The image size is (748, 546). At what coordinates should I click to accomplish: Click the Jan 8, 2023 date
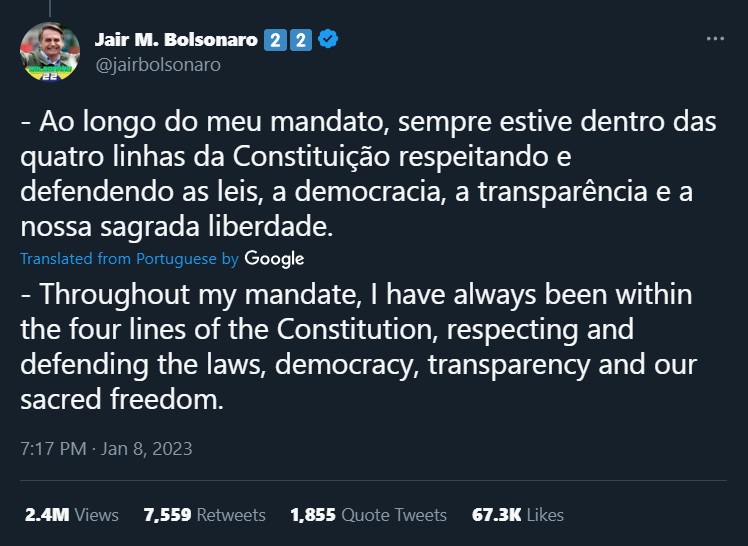coord(146,449)
